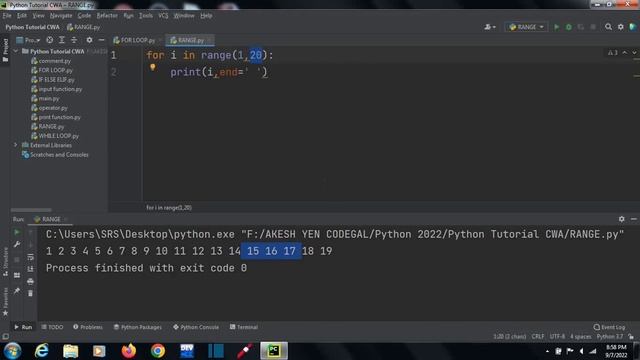Restore layout icon in Run panel
This screenshot has width=640, height=360.
click(17, 276)
